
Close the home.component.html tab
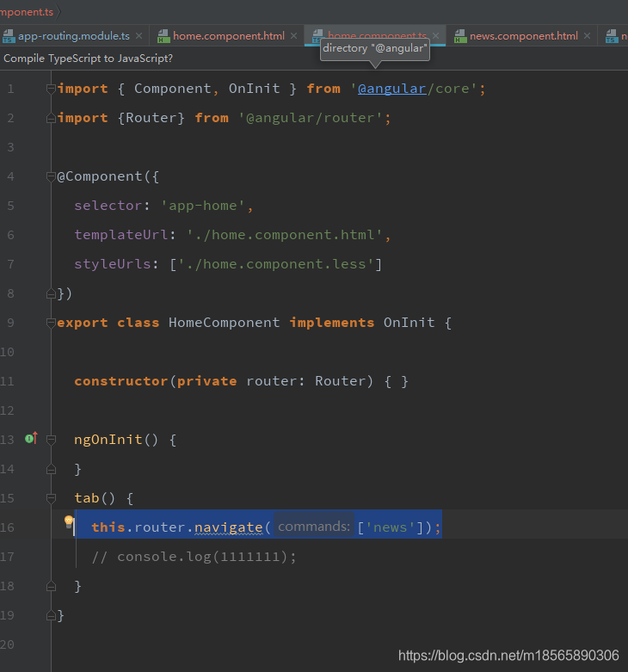point(294,36)
